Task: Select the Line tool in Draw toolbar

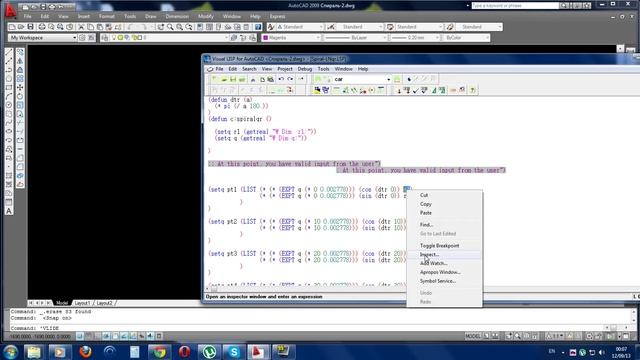Action: [9, 53]
